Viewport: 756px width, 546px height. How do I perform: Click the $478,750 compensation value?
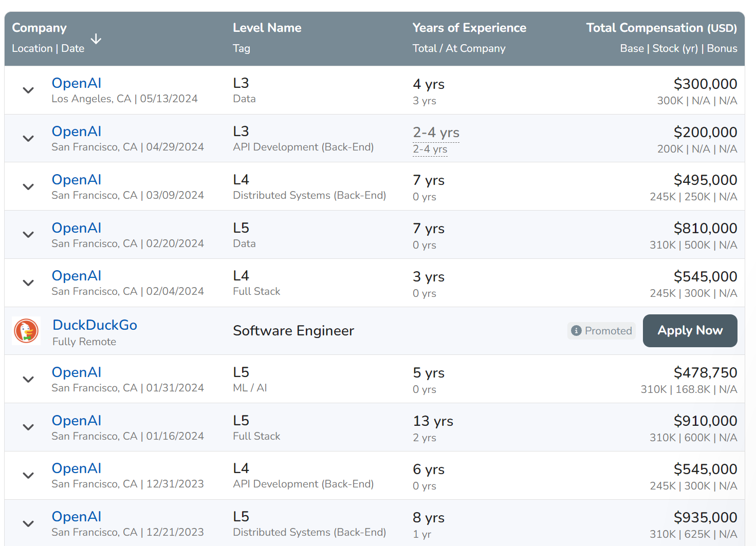[x=705, y=372]
